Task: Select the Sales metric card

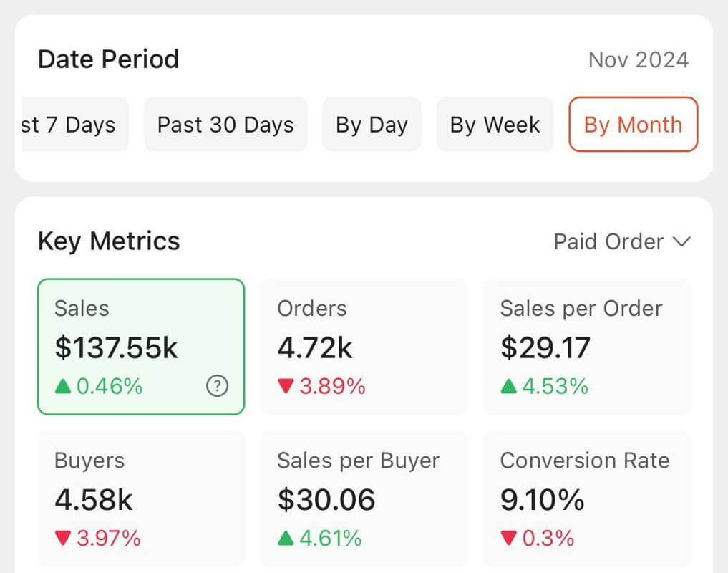Action: tap(140, 346)
